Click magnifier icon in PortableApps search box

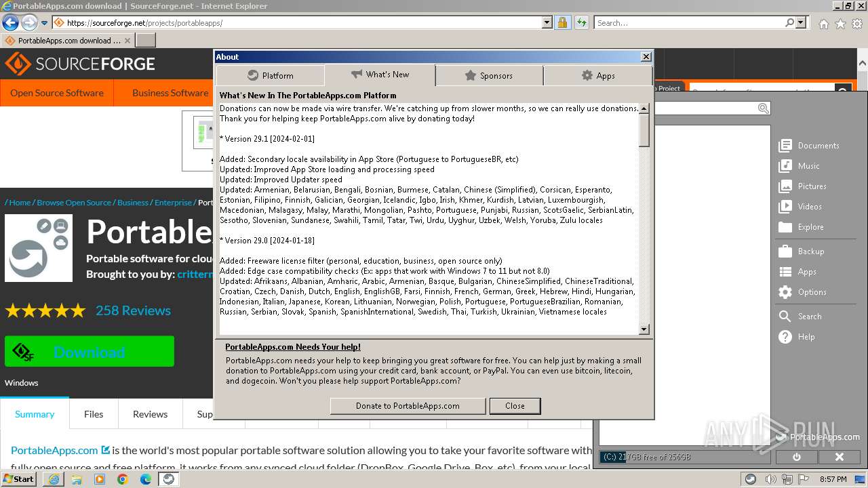pyautogui.click(x=764, y=108)
